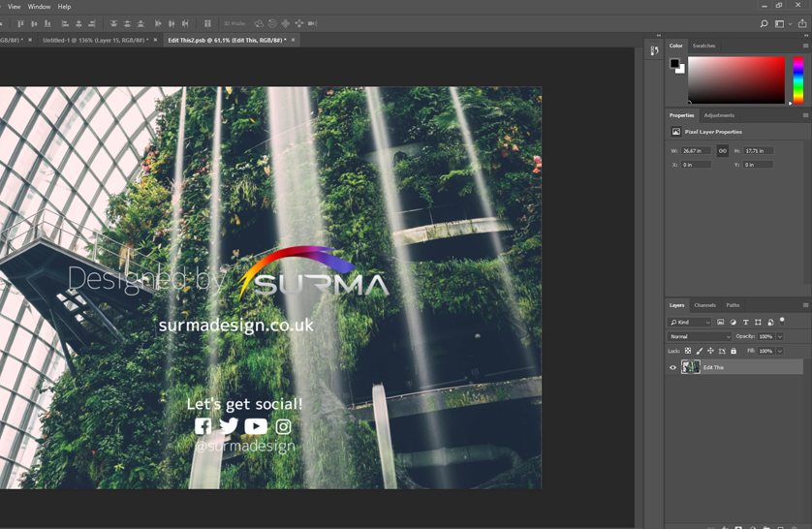Open the Normal blend mode dropdown
812x529 pixels.
[x=699, y=336]
